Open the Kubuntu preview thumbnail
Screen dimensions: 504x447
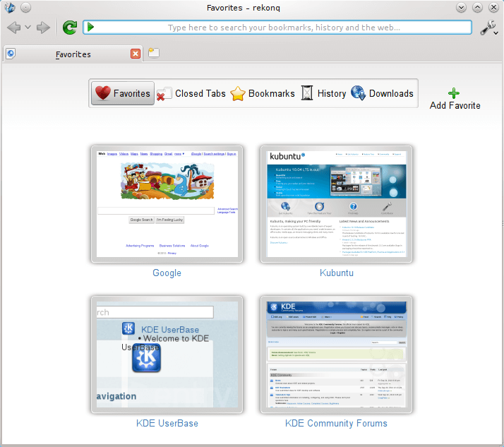[x=337, y=204]
